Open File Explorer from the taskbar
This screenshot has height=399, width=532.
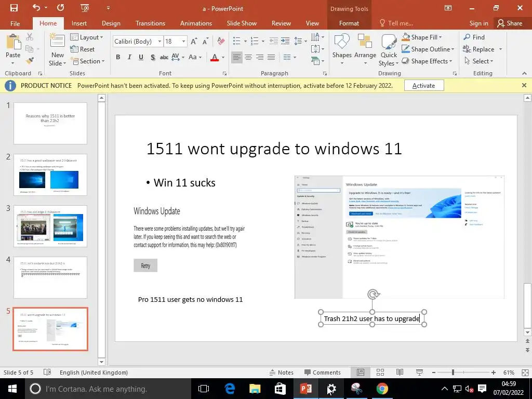pos(255,389)
